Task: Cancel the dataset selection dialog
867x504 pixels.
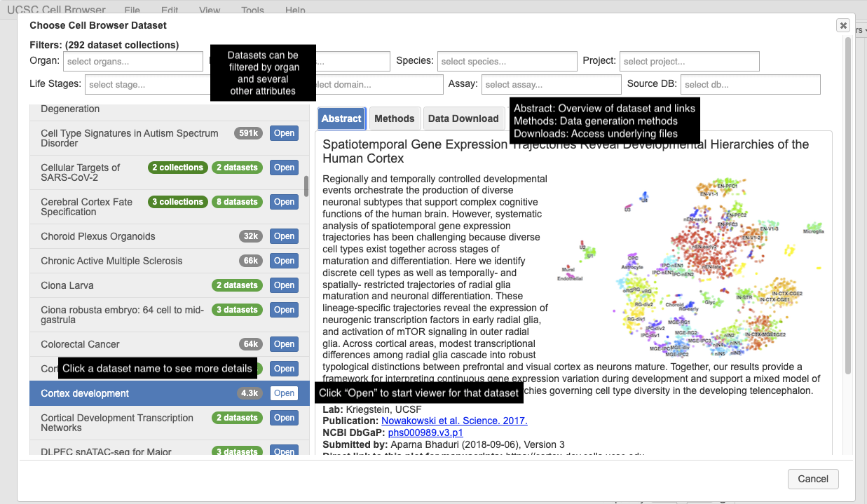Action: click(813, 479)
